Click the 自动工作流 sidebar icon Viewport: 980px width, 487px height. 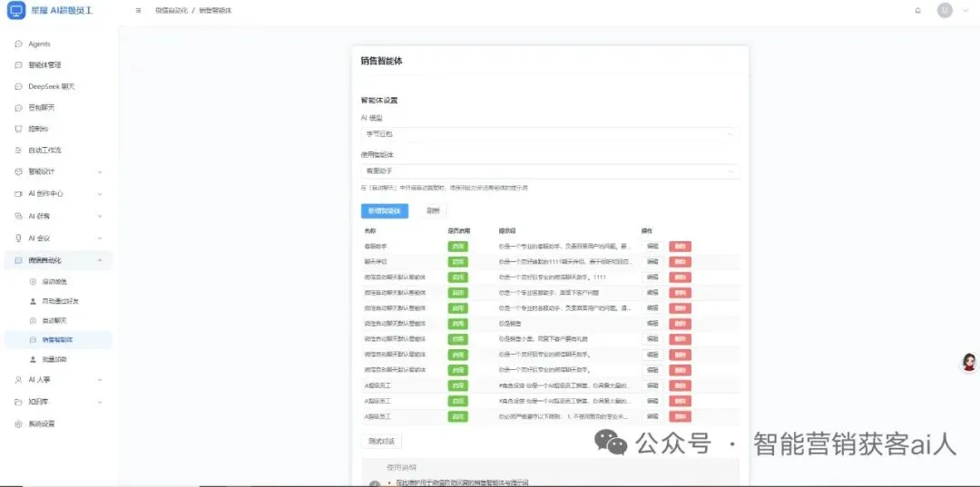[18, 151]
